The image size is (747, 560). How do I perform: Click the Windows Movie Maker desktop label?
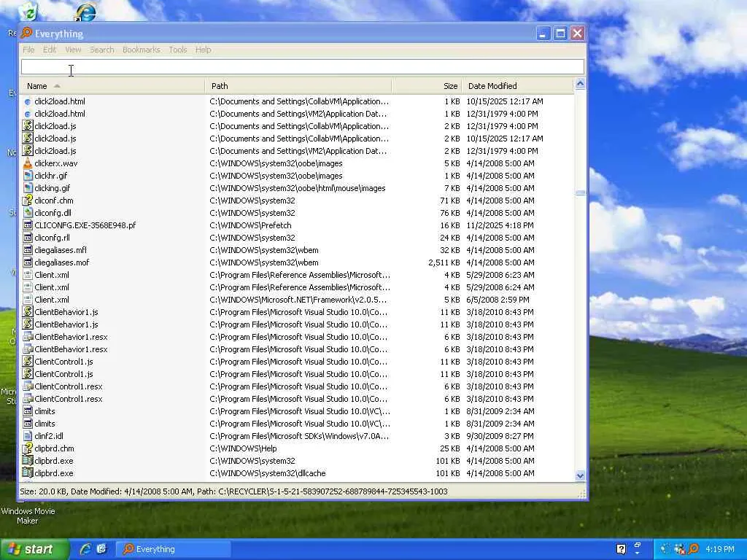28,516
